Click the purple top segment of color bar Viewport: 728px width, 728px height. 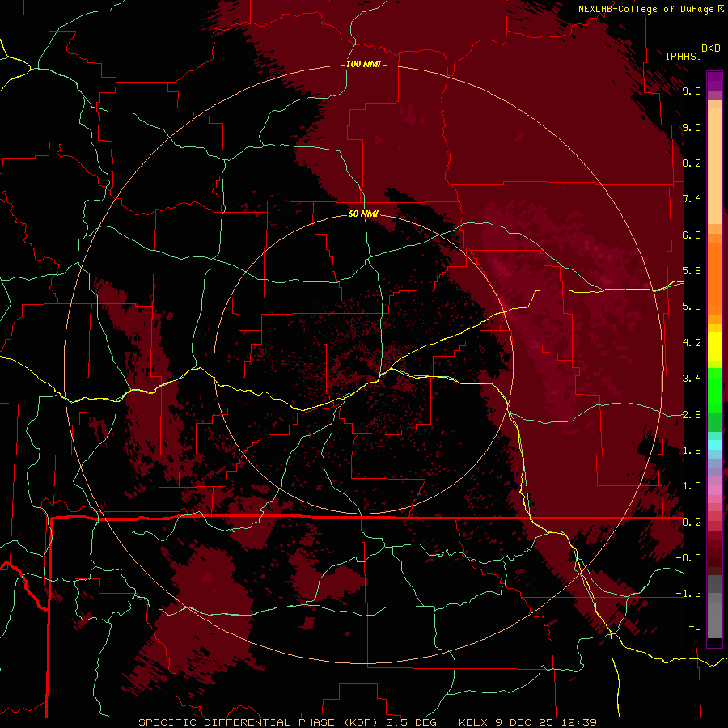click(714, 81)
